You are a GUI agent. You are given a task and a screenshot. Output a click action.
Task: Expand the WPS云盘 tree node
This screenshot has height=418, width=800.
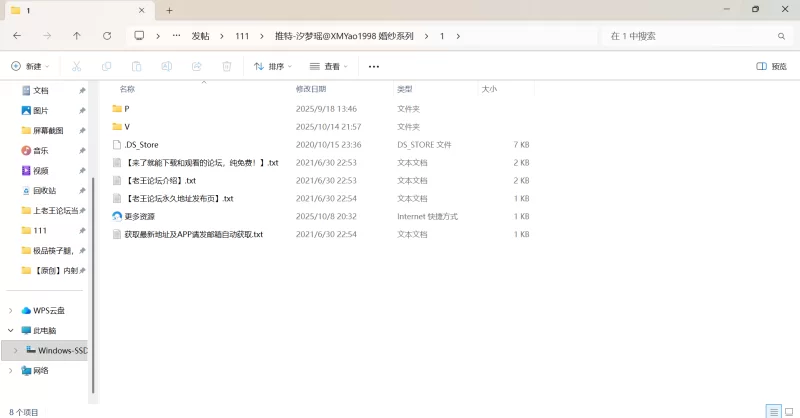(11, 310)
